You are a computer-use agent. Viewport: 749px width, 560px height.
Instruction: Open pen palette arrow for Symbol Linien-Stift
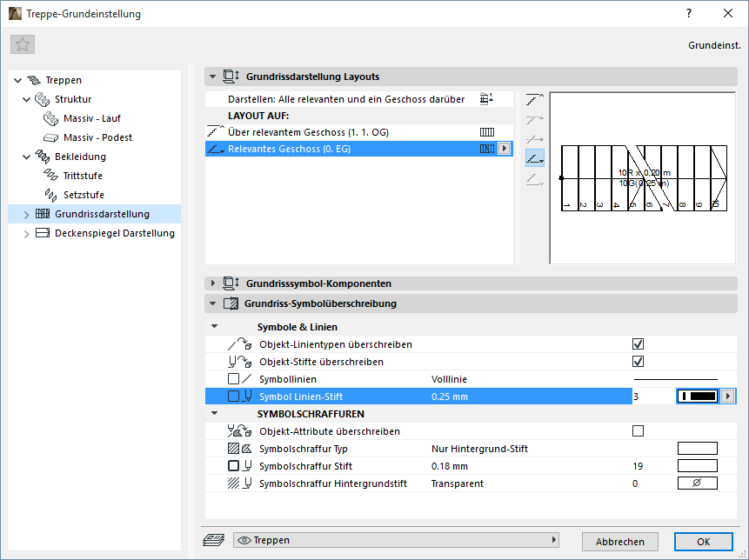tap(727, 396)
